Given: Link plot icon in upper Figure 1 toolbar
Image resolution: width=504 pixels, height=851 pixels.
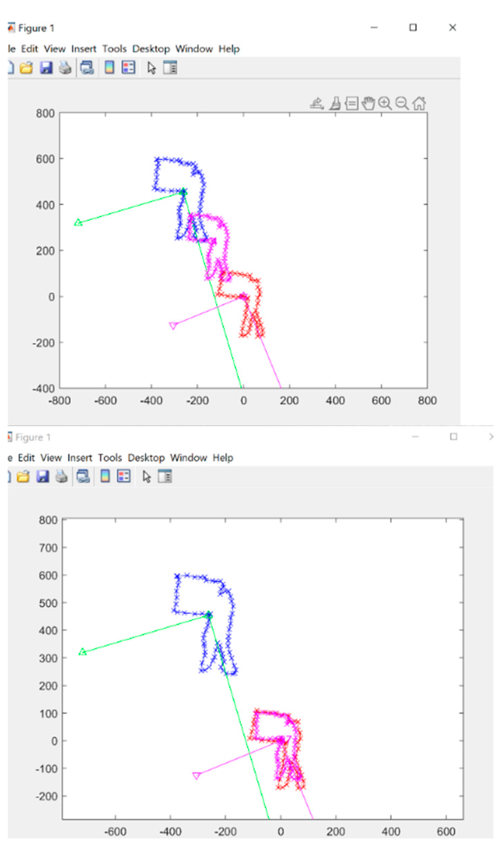Looking at the screenshot, I should click(87, 68).
